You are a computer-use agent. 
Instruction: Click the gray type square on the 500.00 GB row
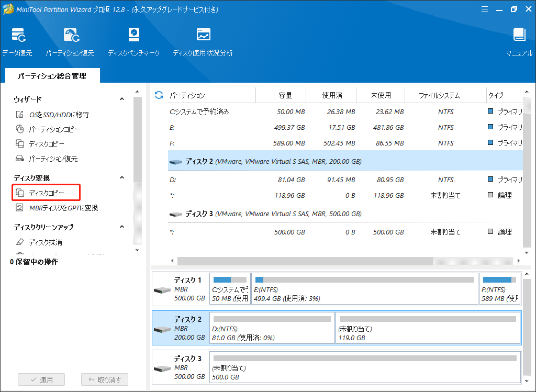point(490,231)
